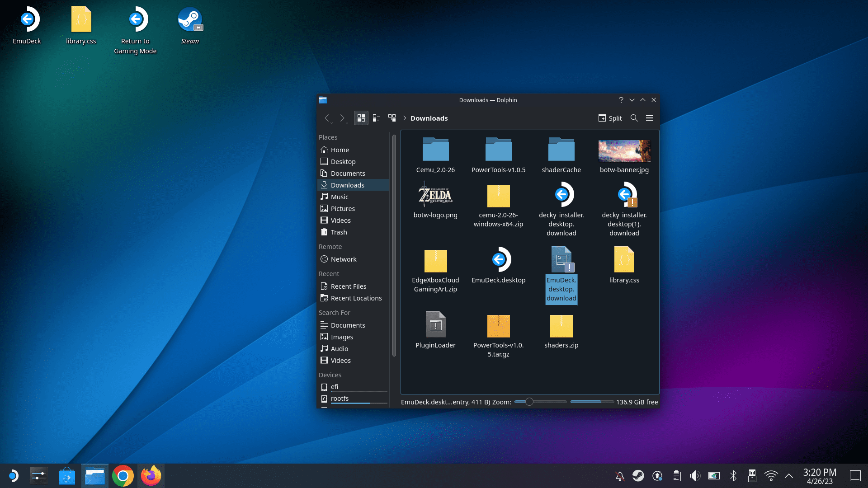Click the help question mark in titlebar
The image size is (868, 488).
click(x=621, y=100)
